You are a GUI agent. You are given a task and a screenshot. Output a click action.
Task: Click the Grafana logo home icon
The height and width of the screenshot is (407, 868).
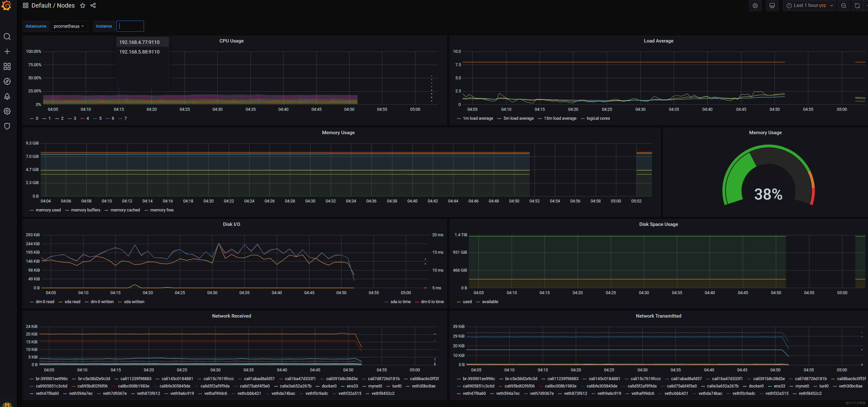(7, 5)
